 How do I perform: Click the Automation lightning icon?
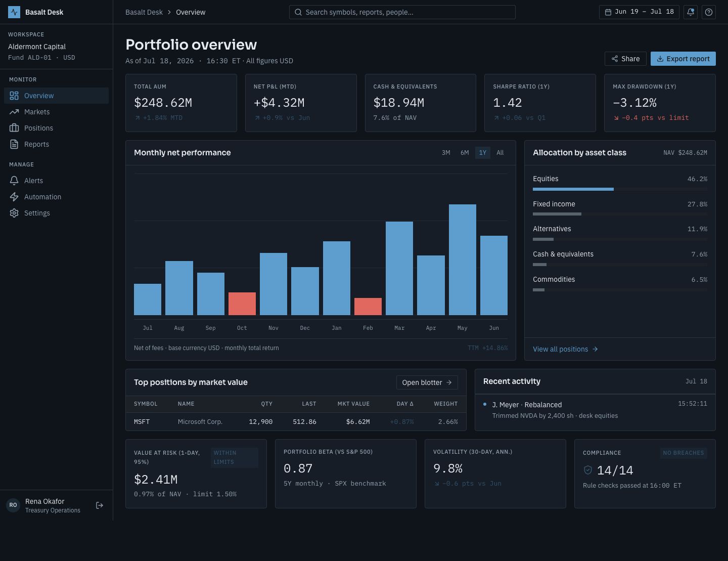click(x=14, y=197)
